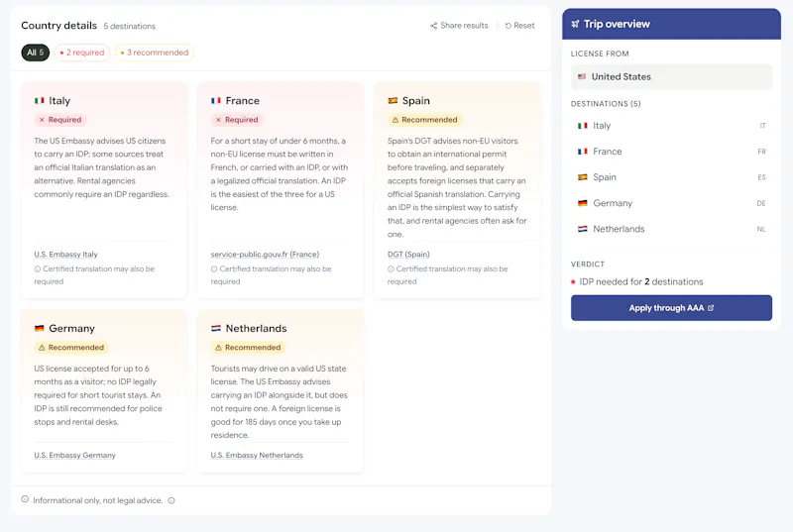793x532 pixels.
Task: Open the U.S. Embassy Netherlands source link
Action: click(257, 455)
